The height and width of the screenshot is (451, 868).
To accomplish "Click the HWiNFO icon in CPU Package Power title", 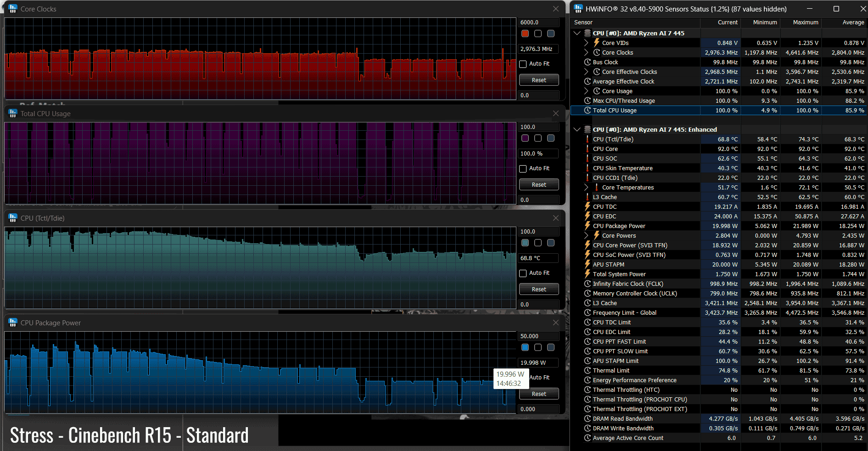I will click(13, 323).
